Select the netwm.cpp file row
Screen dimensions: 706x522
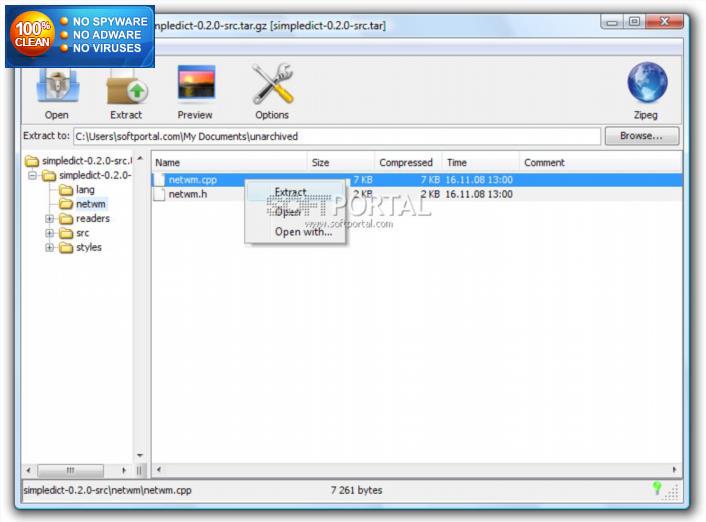tap(416, 180)
